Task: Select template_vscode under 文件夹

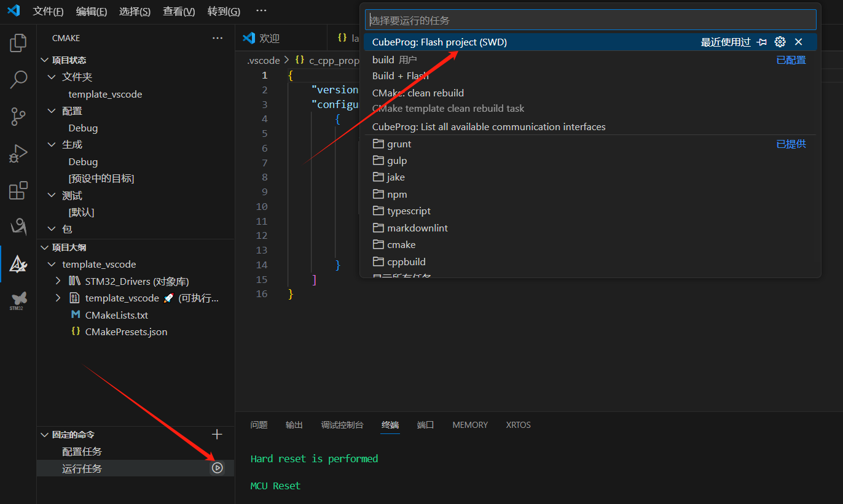Action: 105,94
